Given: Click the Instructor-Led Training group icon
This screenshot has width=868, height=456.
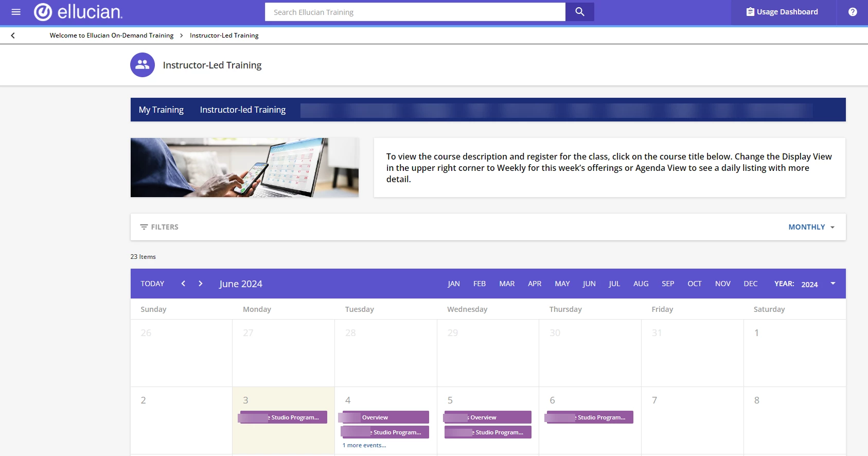Looking at the screenshot, I should (143, 65).
